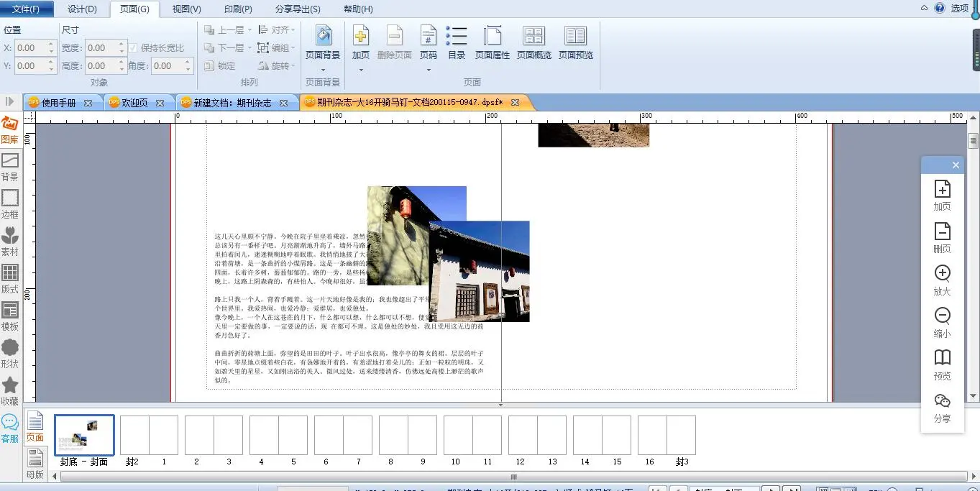Viewport: 980px width, 491px height.
Task: Click 放大 zoom in on floating panel
Action: click(942, 280)
